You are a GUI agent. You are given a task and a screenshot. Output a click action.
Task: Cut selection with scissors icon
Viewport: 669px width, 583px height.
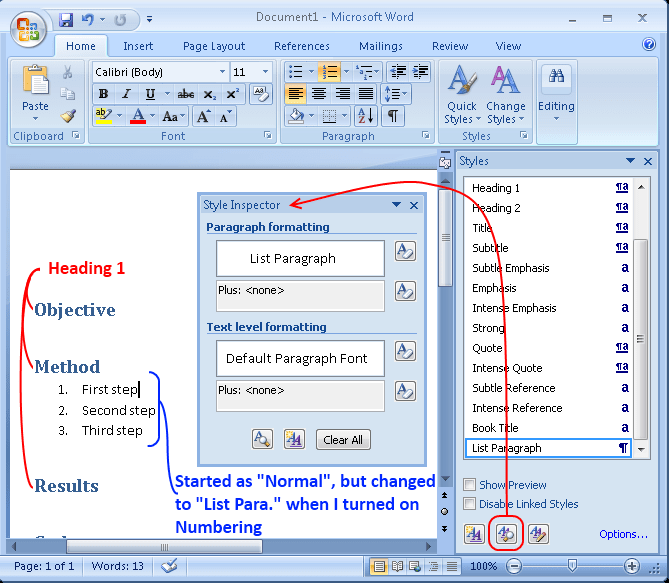(x=67, y=72)
